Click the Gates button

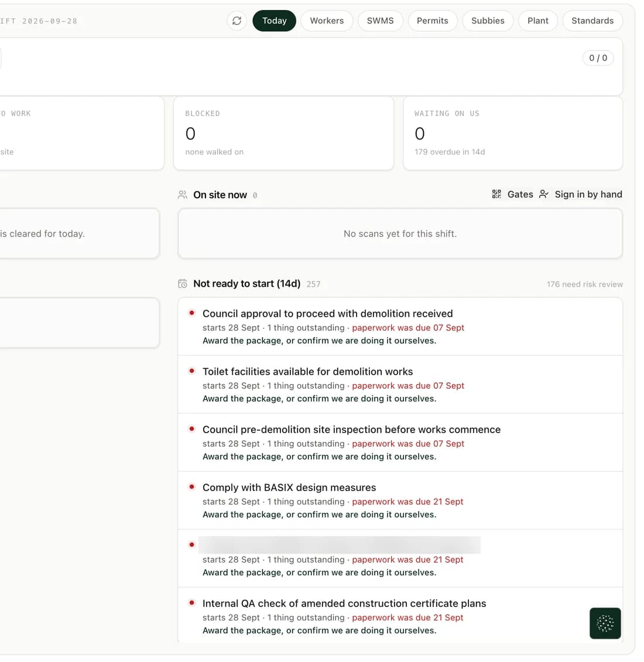(512, 194)
